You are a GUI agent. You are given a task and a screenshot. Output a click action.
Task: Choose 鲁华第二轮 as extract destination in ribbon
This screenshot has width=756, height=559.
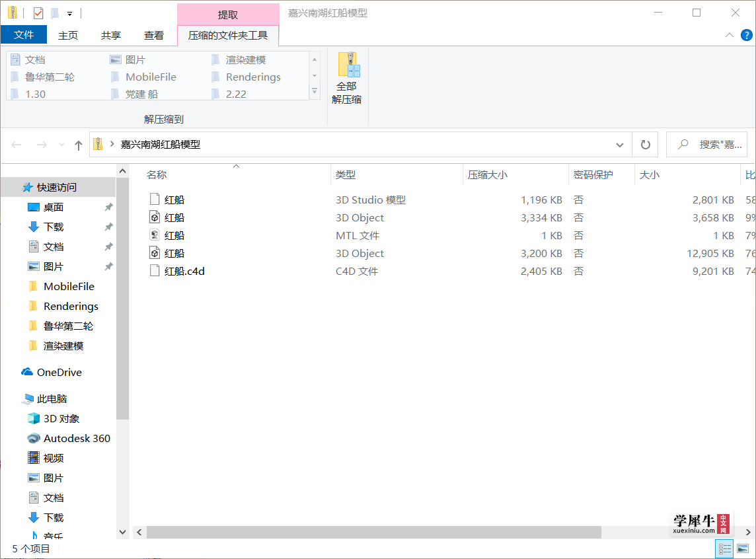click(42, 77)
